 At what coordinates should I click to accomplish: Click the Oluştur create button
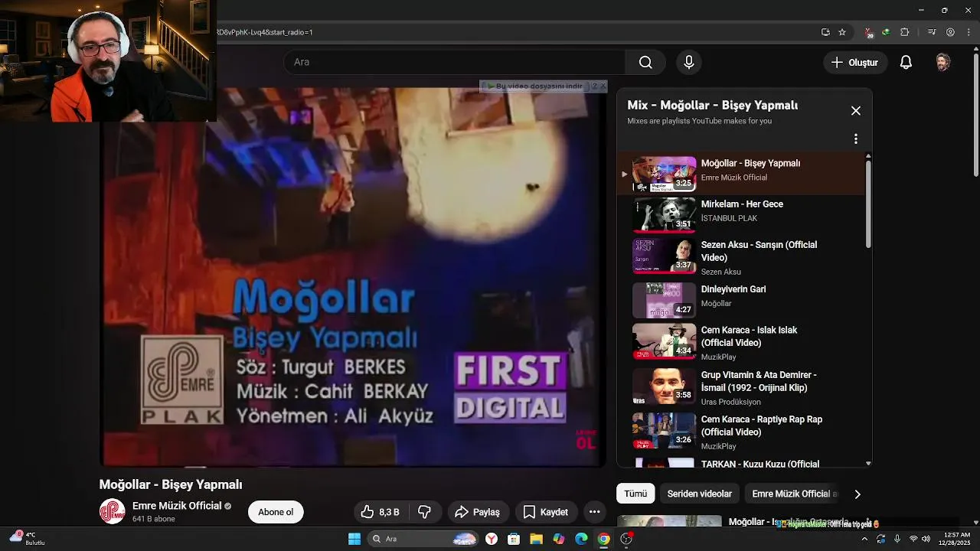pyautogui.click(x=855, y=62)
